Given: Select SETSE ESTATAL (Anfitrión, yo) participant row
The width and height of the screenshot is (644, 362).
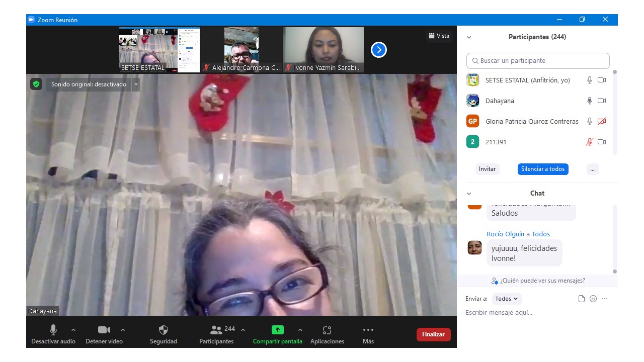Looking at the screenshot, I should tap(537, 80).
